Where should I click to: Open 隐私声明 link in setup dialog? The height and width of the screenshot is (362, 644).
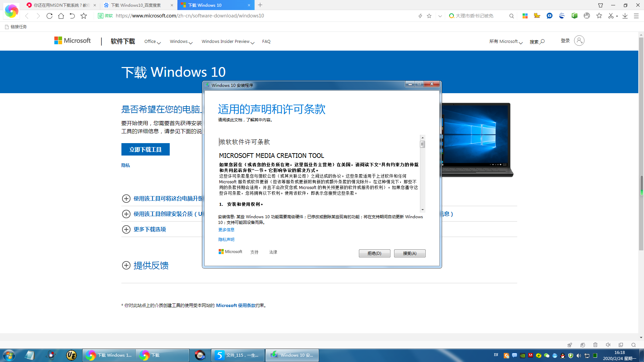(x=226, y=239)
